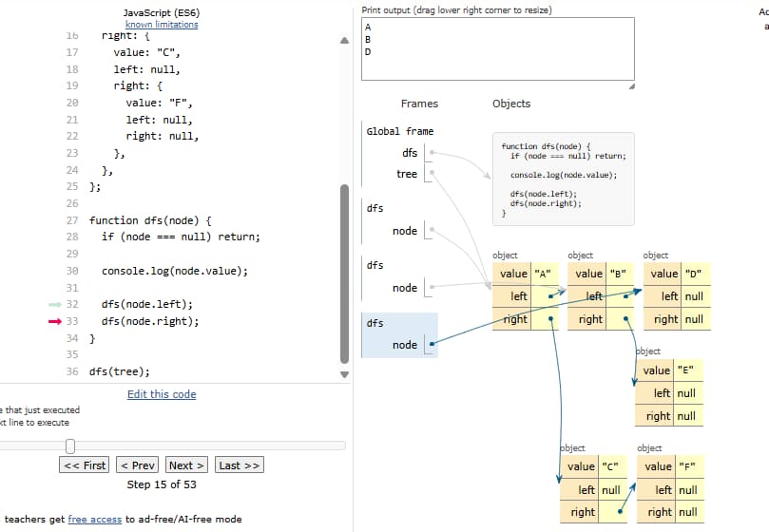Click the left pointer dot in object "B"
The image size is (769, 532).
(625, 296)
